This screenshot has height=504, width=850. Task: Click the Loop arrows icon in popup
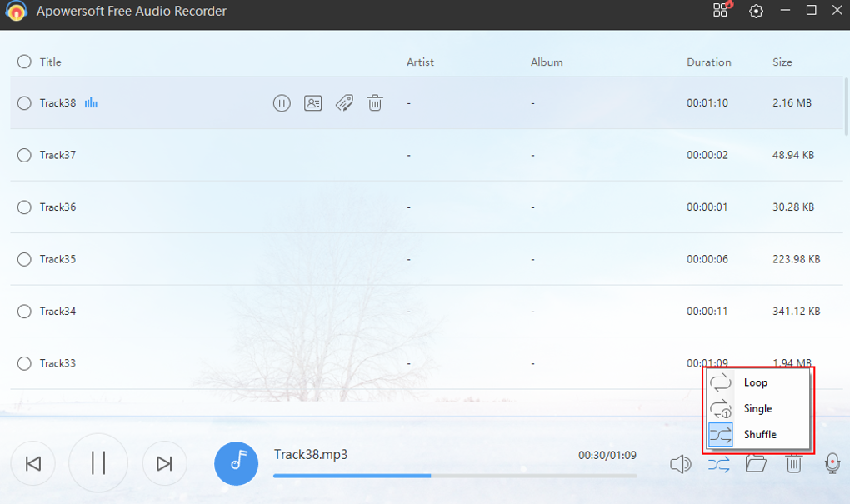click(721, 382)
